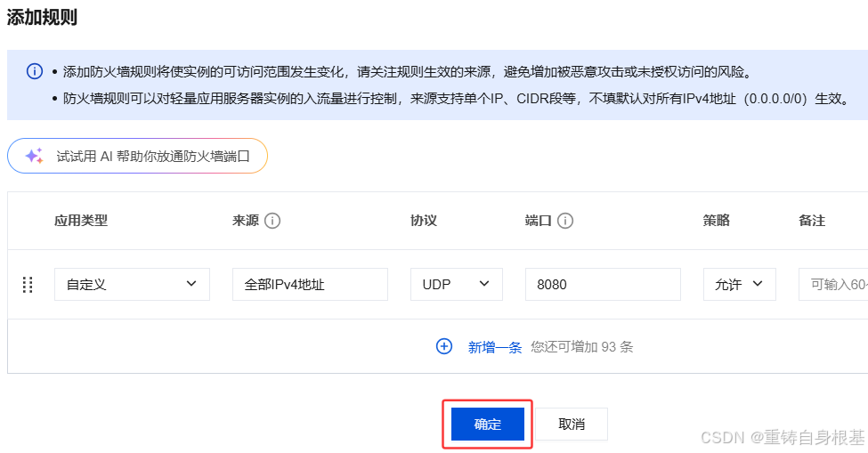Click the 应用类型 column header
The width and height of the screenshot is (868, 453).
[81, 221]
